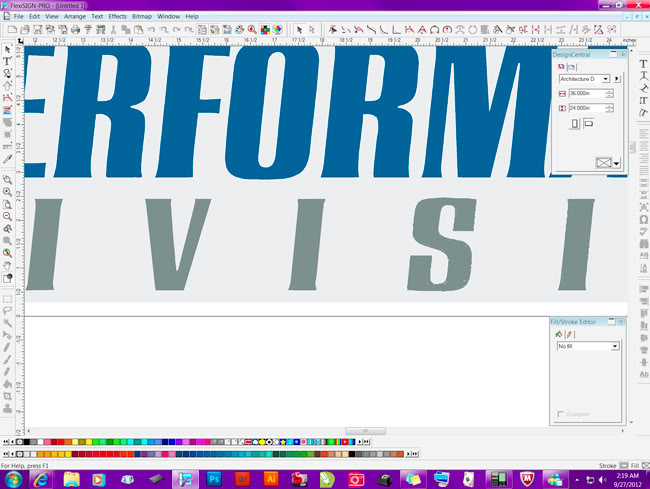Open the CMYK color squares icon
Viewport: 650px width, 489px height.
265,29
